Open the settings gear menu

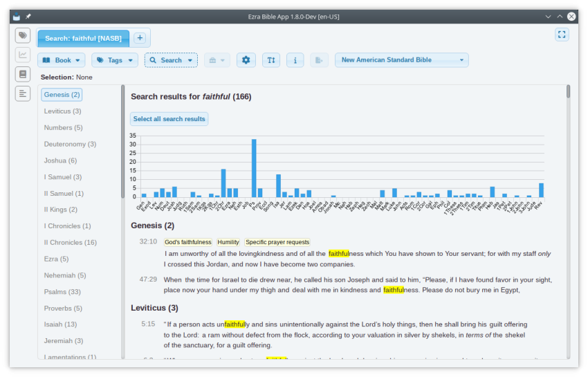tap(246, 60)
